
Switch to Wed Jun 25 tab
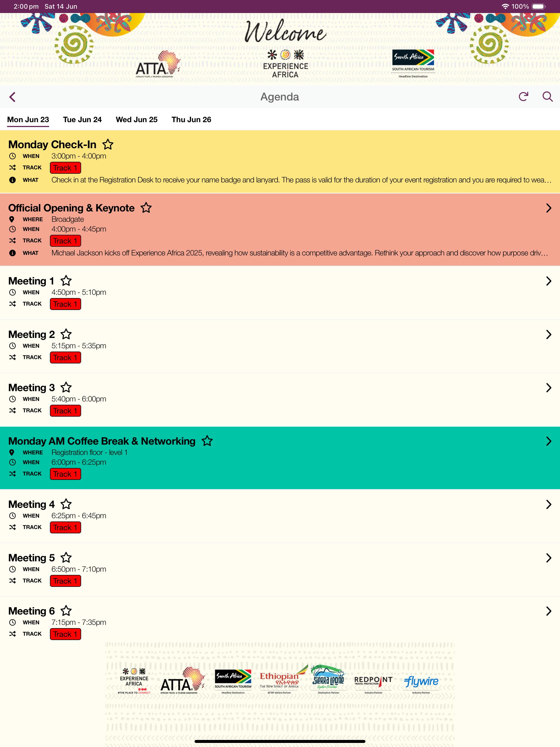coord(137,119)
